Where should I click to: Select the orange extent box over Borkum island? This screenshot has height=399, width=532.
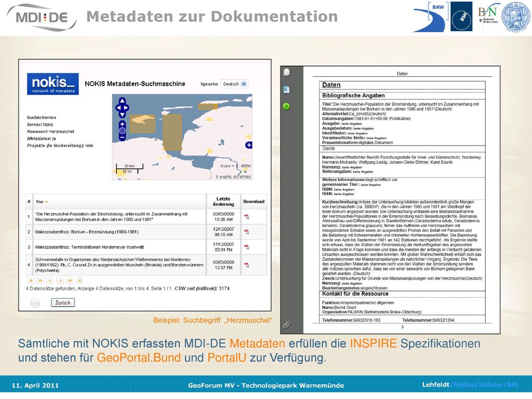pos(142,124)
